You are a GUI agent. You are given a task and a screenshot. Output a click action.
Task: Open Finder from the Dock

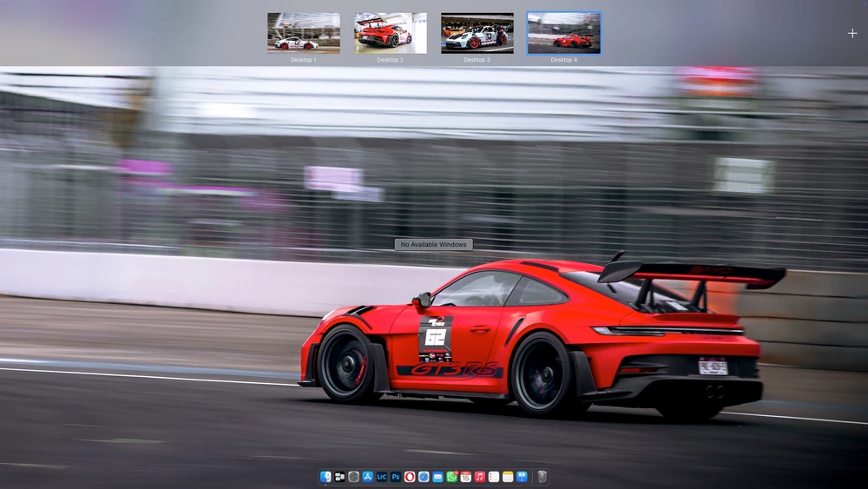click(325, 477)
